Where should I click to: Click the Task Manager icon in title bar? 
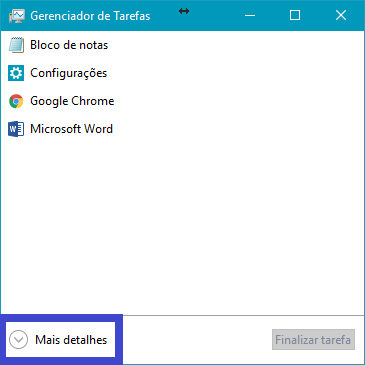point(17,16)
